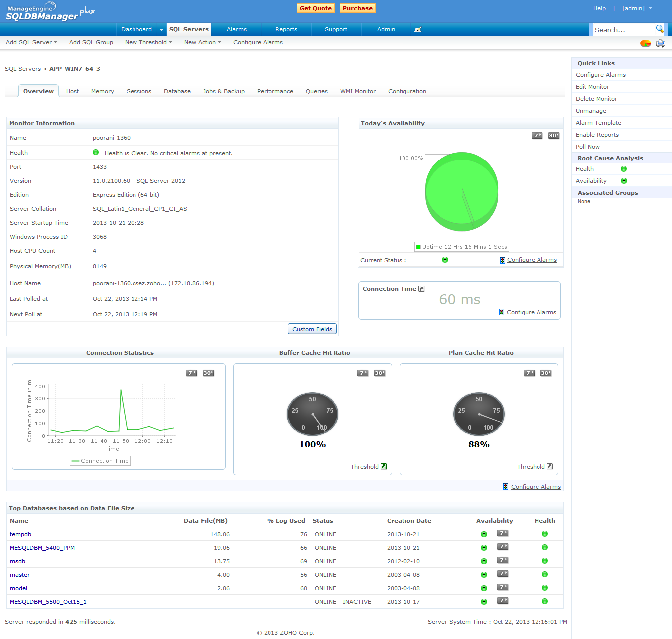
Task: Open the Alarms menu item
Action: [237, 29]
